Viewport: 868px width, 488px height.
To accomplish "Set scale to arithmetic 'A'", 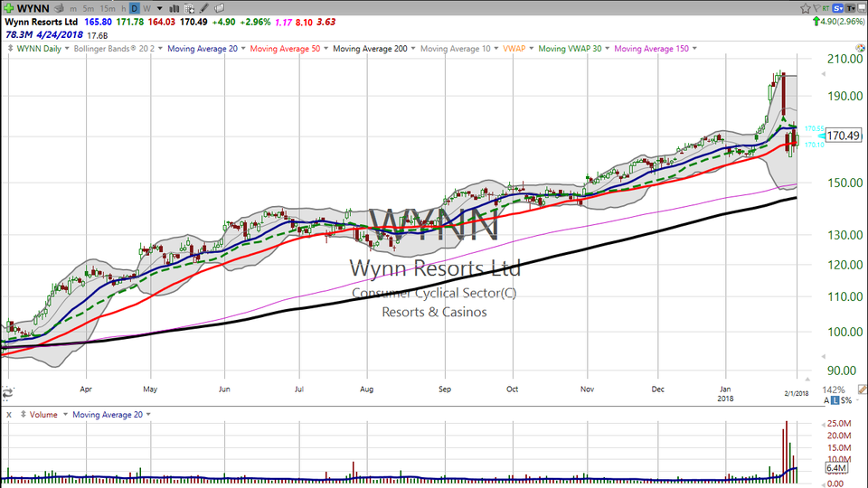I will (827, 400).
